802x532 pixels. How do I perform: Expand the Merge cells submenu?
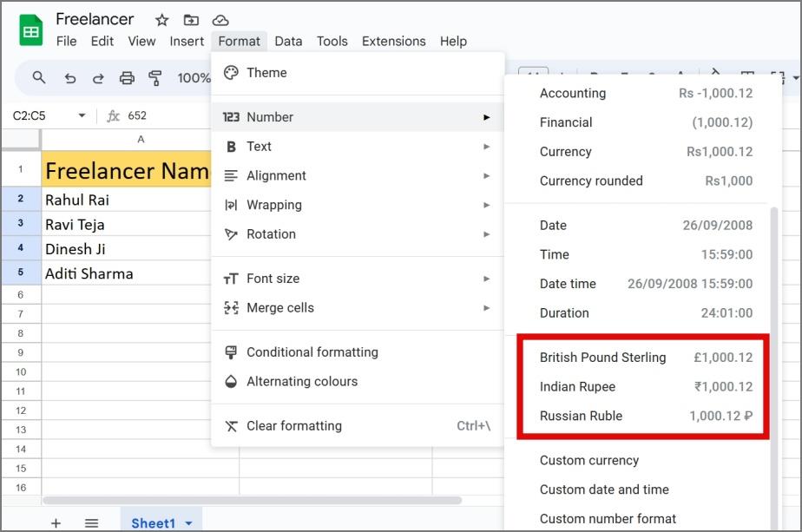tap(358, 307)
